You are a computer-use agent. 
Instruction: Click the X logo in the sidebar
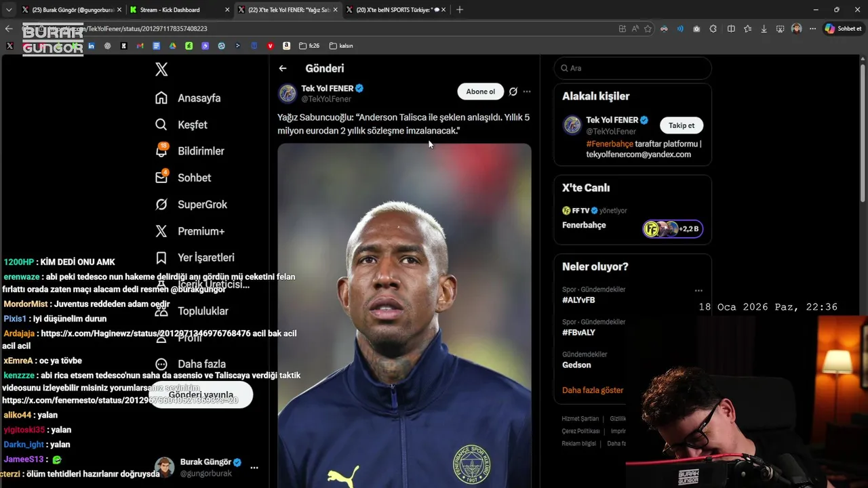click(161, 69)
